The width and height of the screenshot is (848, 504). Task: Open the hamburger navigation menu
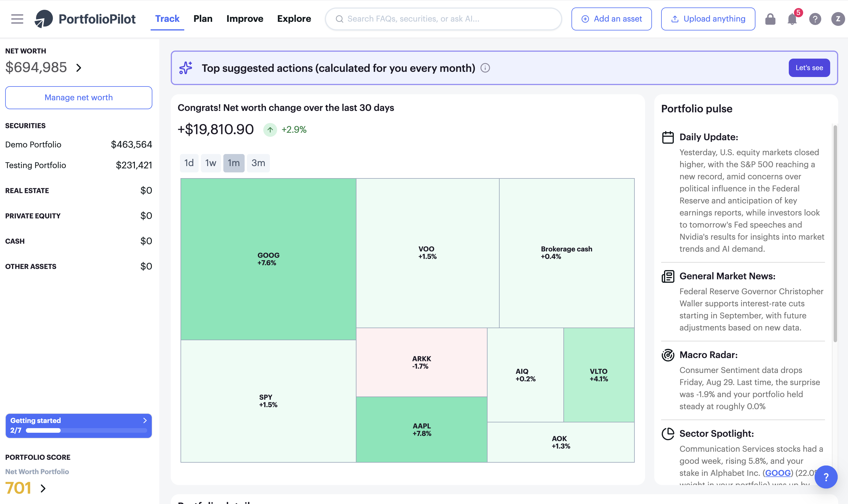tap(17, 19)
